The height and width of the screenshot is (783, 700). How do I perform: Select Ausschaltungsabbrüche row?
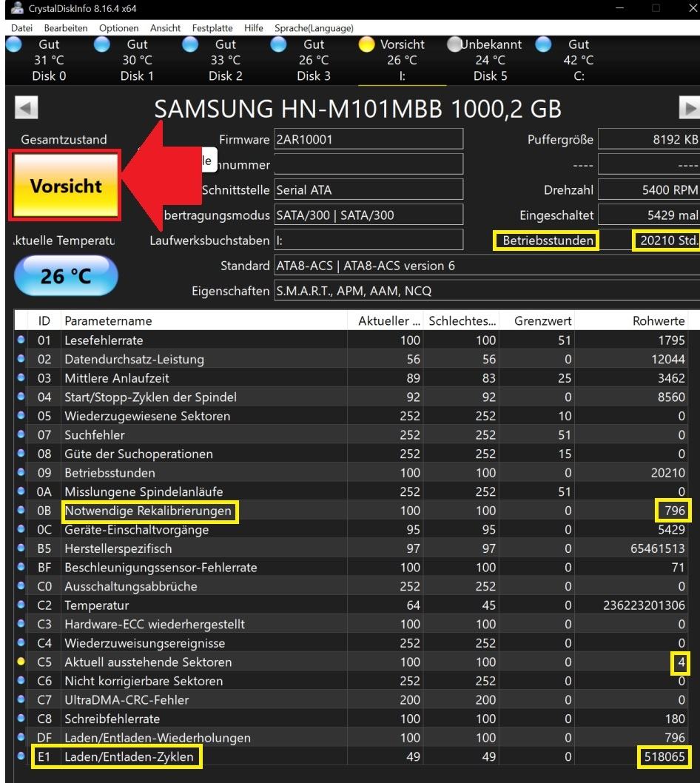pos(351,586)
